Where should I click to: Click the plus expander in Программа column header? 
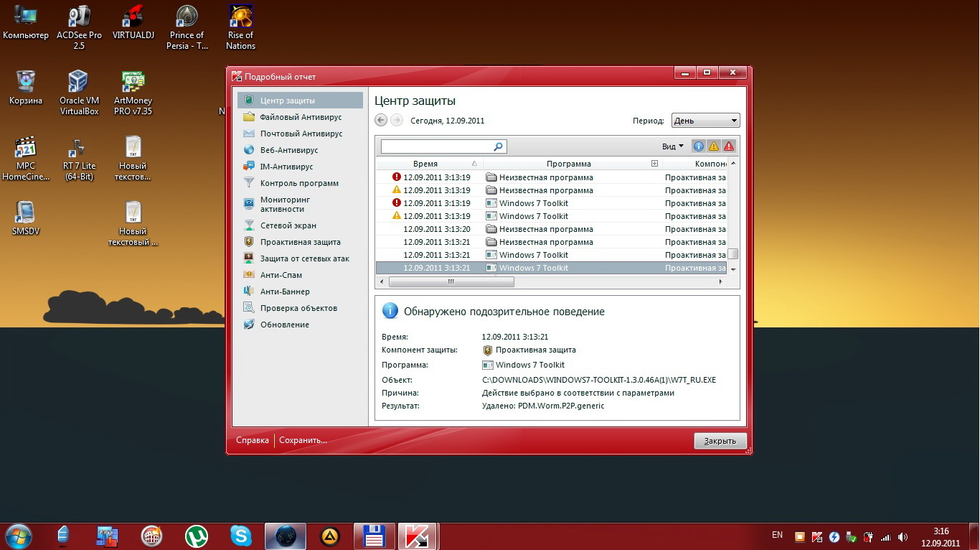tap(654, 164)
